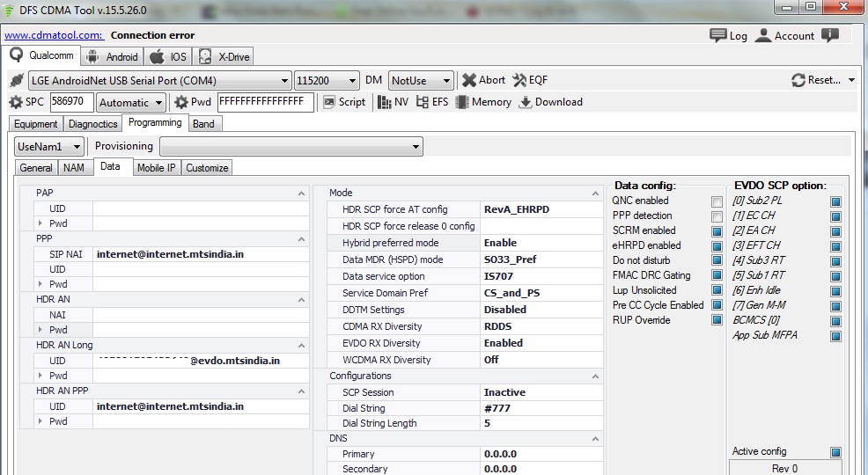Click the Rev 0 button

785,468
